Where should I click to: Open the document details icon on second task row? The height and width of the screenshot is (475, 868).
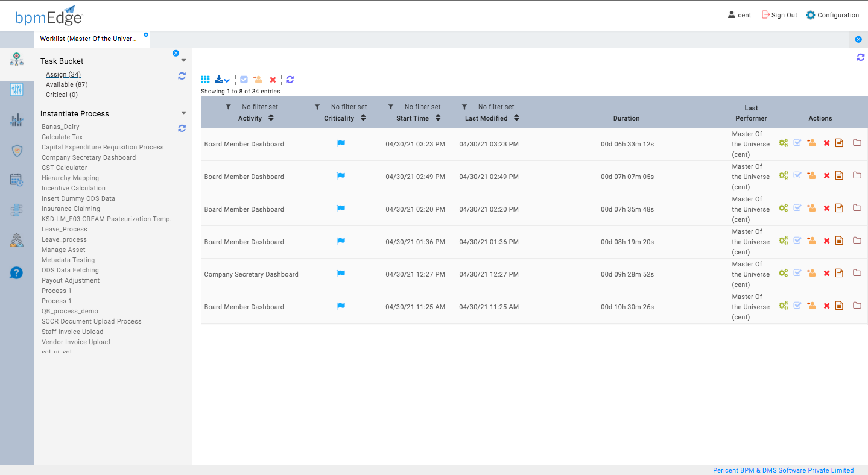pos(839,175)
